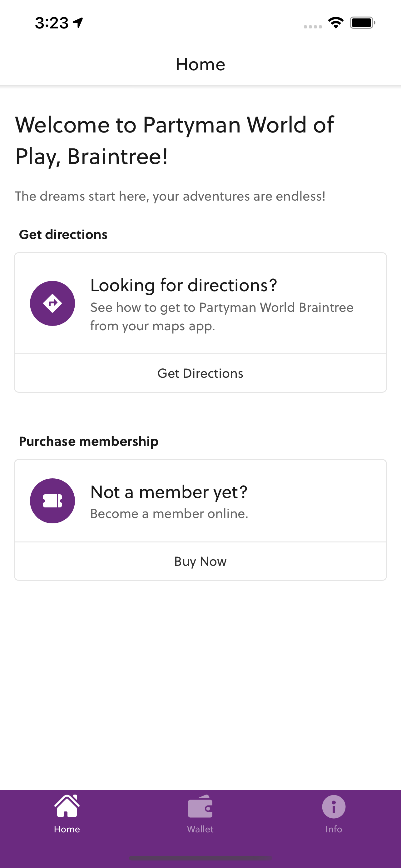Viewport: 401px width, 868px height.
Task: Tap the Looking for directions? heading
Action: pyautogui.click(x=184, y=285)
